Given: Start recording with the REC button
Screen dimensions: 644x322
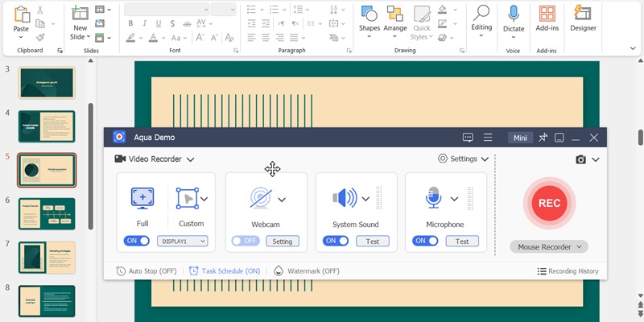Looking at the screenshot, I should (x=549, y=204).
